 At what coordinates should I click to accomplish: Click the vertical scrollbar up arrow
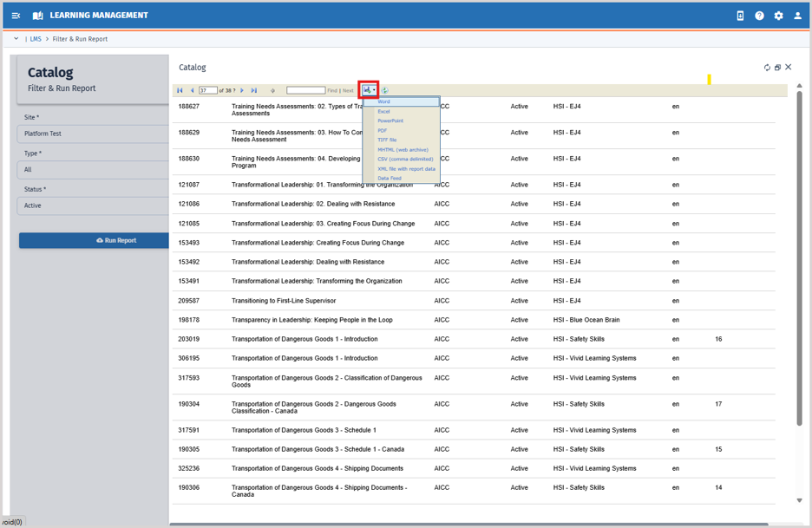800,86
